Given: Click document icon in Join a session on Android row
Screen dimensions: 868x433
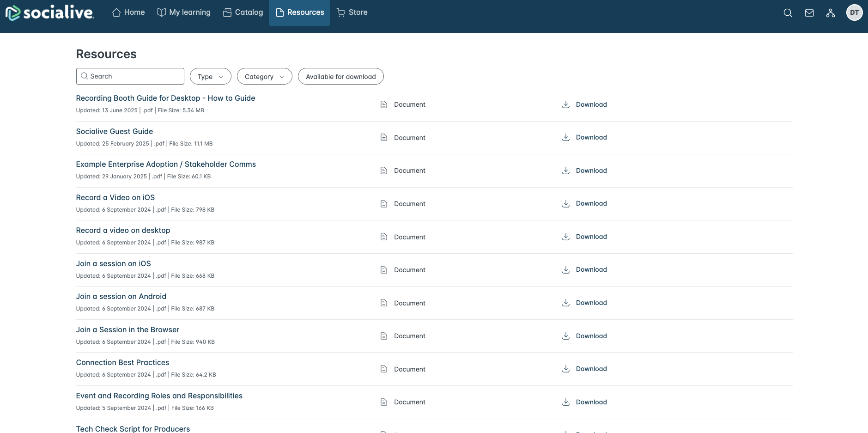Looking at the screenshot, I should click(384, 303).
